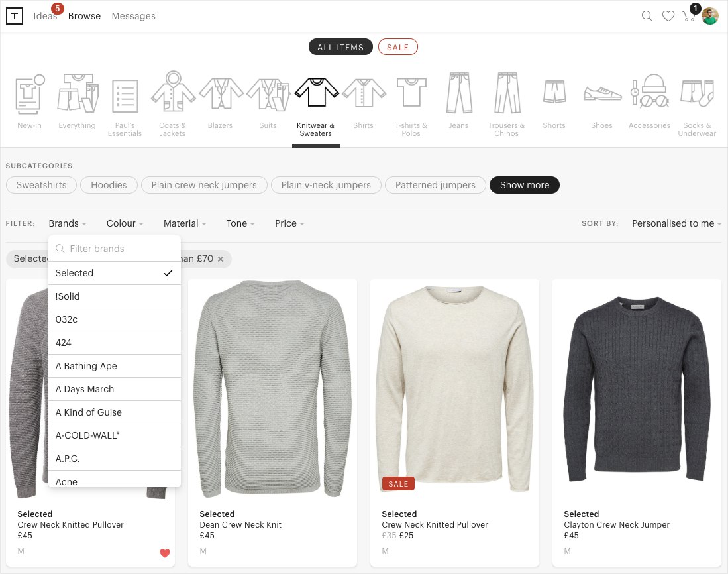Click the Show more subcategories button
Image resolution: width=728 pixels, height=574 pixels.
pyautogui.click(x=524, y=185)
